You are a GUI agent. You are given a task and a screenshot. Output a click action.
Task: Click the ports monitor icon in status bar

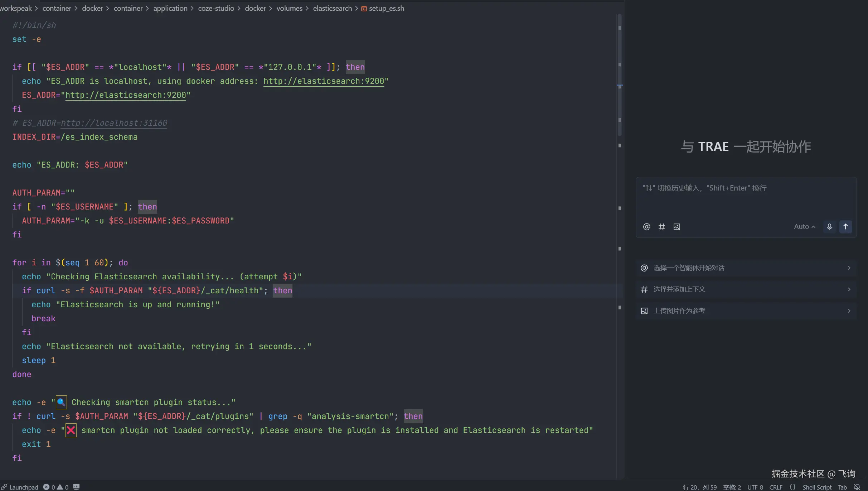click(76, 487)
